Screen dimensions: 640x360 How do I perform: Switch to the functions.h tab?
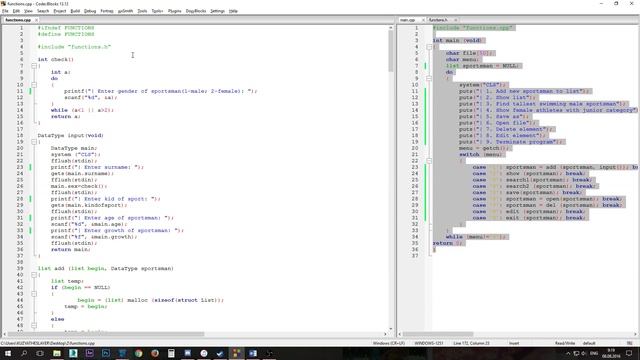pyautogui.click(x=438, y=20)
